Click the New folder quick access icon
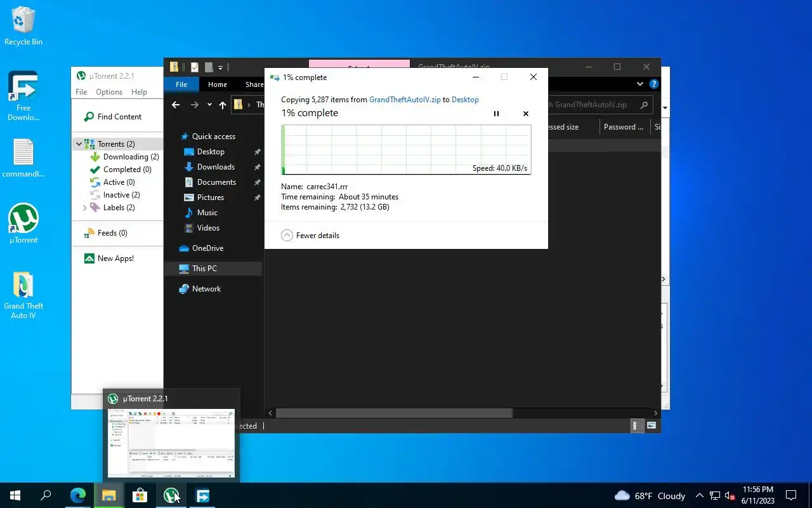The image size is (812, 508). tap(208, 67)
